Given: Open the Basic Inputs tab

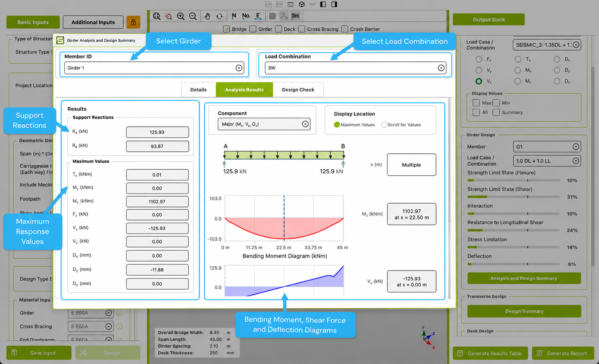Looking at the screenshot, I should click(33, 22).
